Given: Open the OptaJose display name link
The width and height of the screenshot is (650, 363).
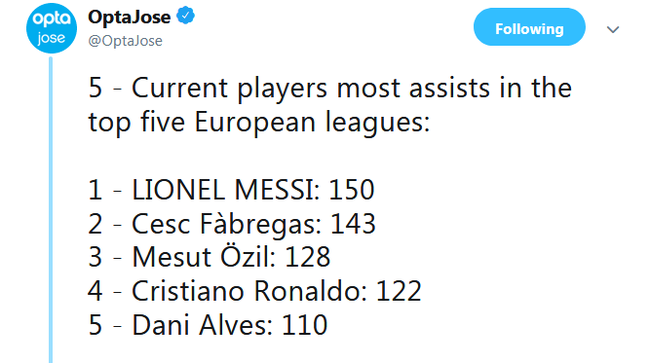Looking at the screenshot, I should click(129, 17).
